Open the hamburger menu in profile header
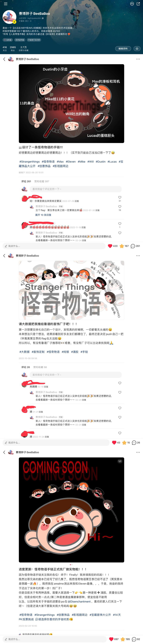Screen dimensions: 143x644 5,4
